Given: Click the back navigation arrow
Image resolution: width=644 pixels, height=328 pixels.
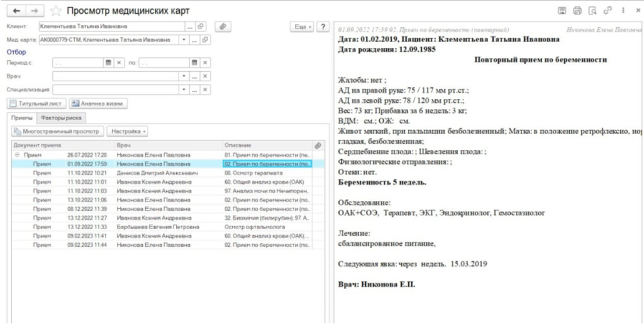Looking at the screenshot, I should pos(17,10).
